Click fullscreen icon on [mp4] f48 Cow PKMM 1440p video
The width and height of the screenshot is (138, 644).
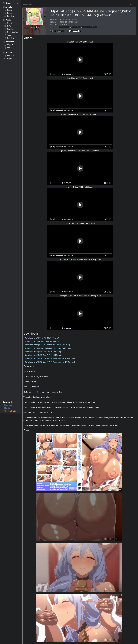(110, 255)
